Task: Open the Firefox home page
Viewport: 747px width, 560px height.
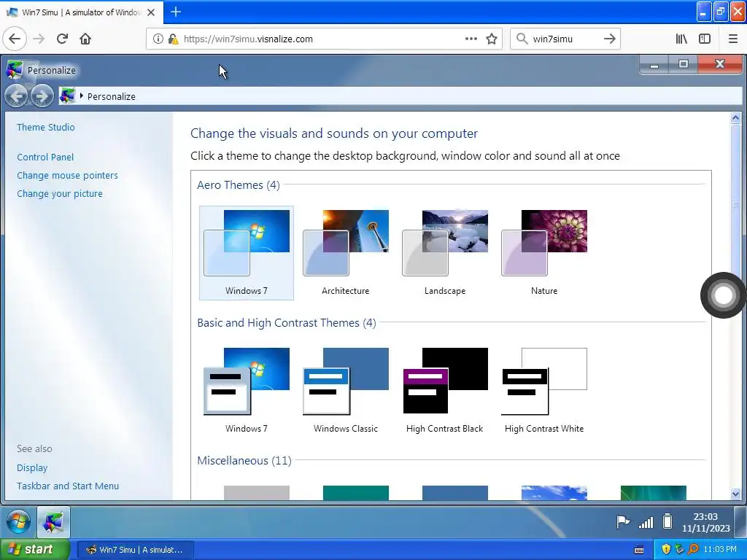Action: (x=85, y=39)
